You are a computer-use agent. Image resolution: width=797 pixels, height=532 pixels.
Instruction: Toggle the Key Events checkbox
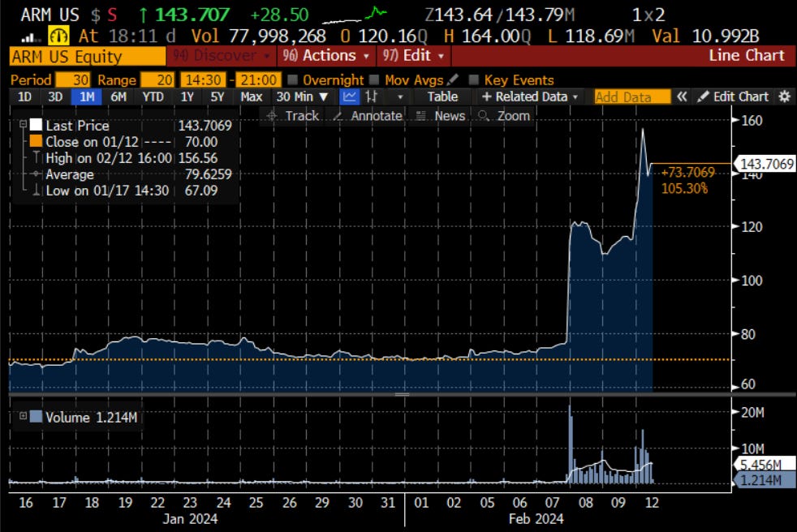coord(473,79)
